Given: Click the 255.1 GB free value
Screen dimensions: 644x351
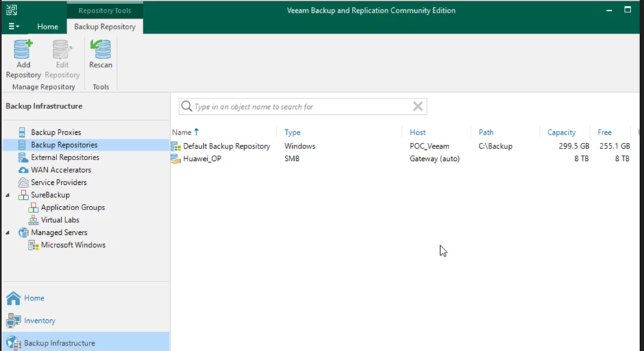Looking at the screenshot, I should 614,146.
